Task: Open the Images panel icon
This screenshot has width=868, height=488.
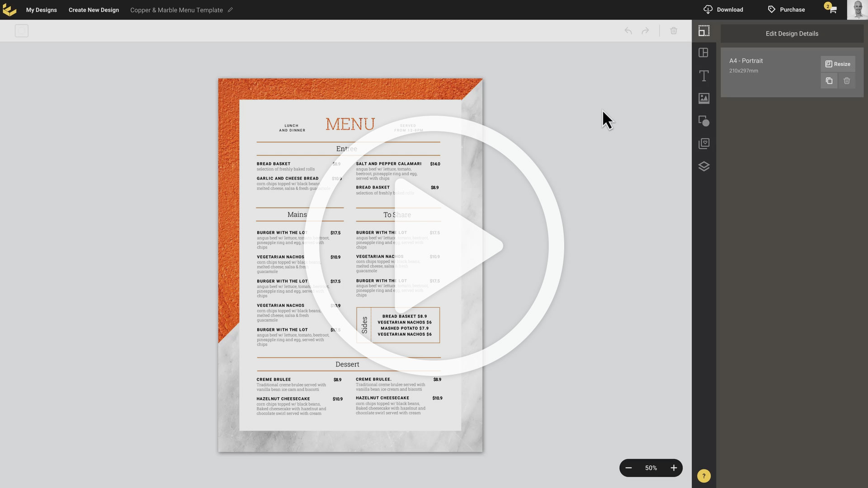Action: click(x=704, y=98)
